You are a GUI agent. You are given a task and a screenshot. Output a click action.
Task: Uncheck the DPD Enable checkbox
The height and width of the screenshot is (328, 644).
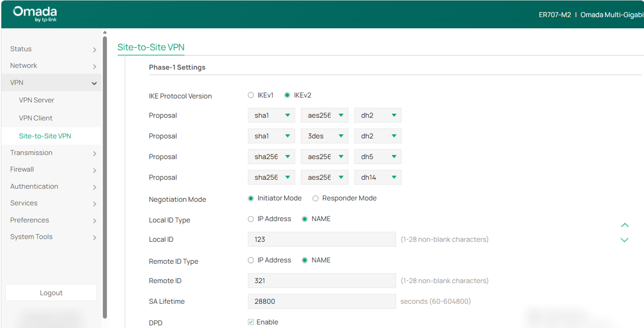tap(251, 322)
